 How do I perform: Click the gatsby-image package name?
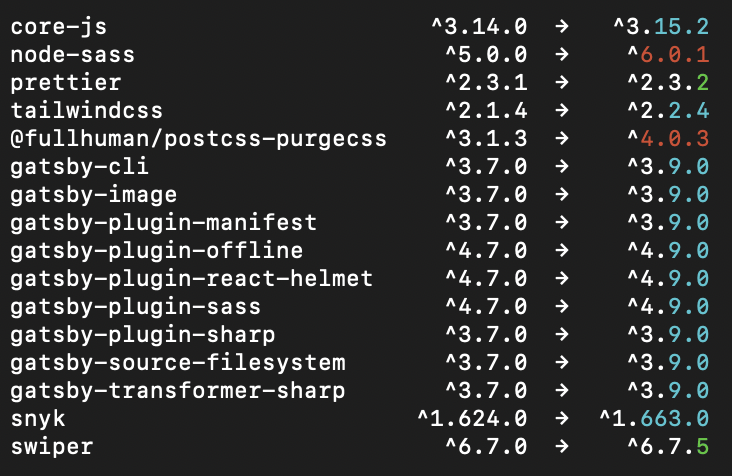click(x=94, y=193)
